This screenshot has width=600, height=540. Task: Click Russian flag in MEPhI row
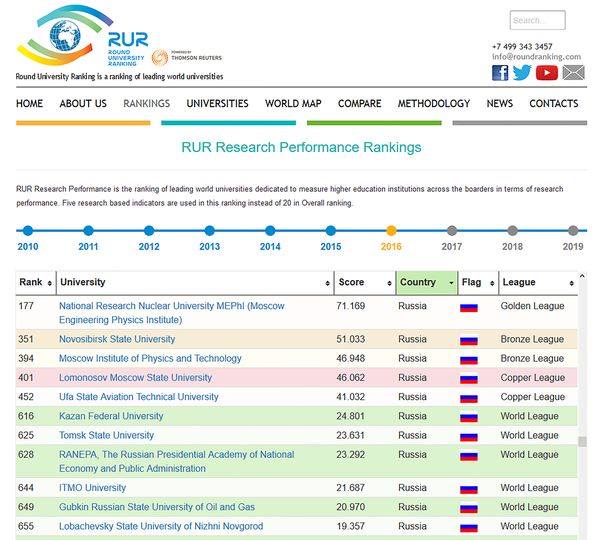coord(468,307)
